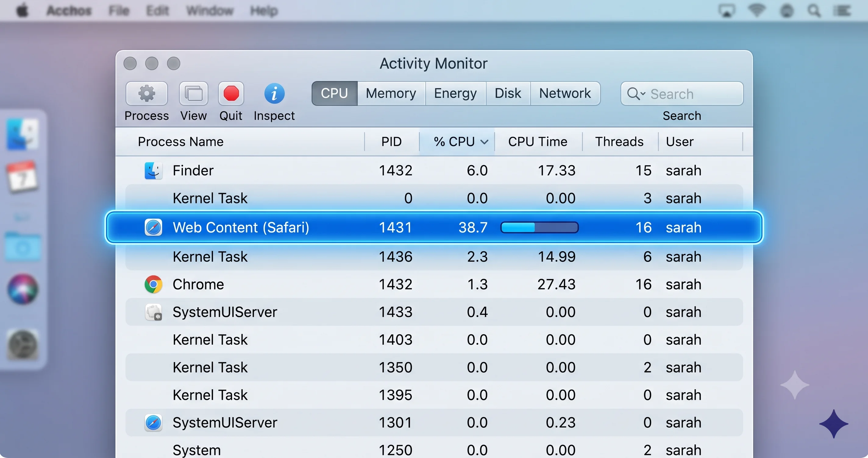Sort by the User column header

(x=700, y=142)
